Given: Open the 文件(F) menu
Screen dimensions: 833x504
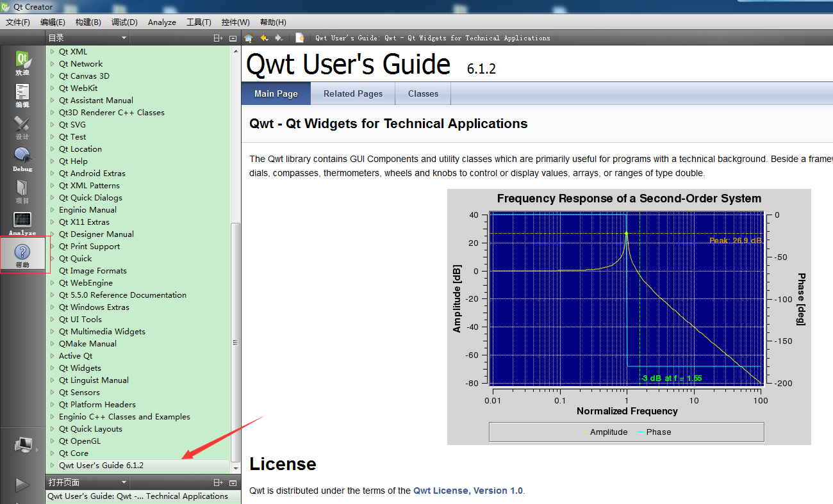Looking at the screenshot, I should point(18,22).
